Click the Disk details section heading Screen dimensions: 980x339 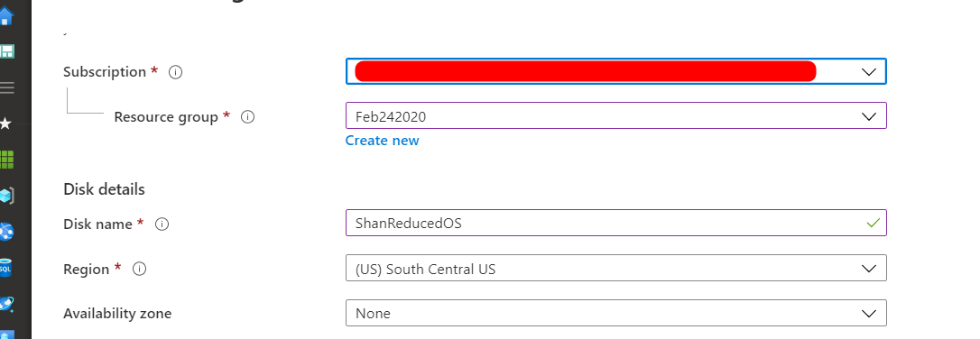[104, 189]
